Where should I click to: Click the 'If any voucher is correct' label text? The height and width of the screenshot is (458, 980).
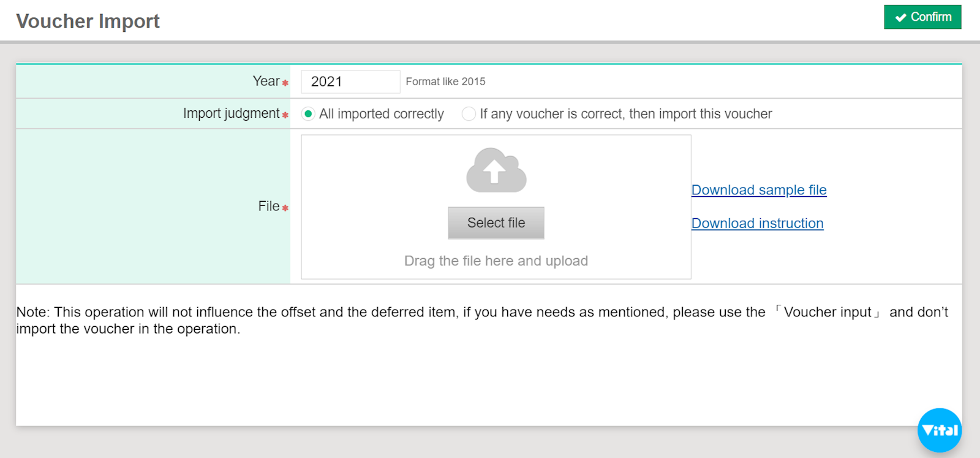point(625,114)
